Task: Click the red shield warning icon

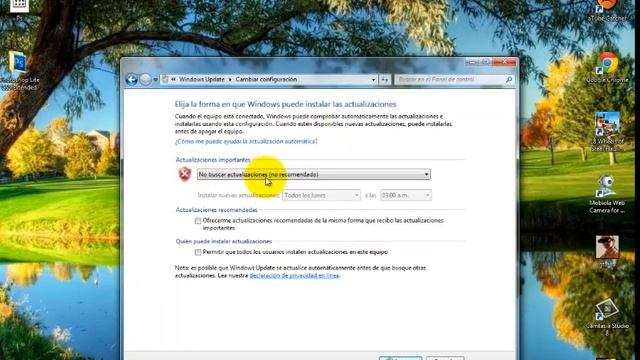Action: (185, 174)
